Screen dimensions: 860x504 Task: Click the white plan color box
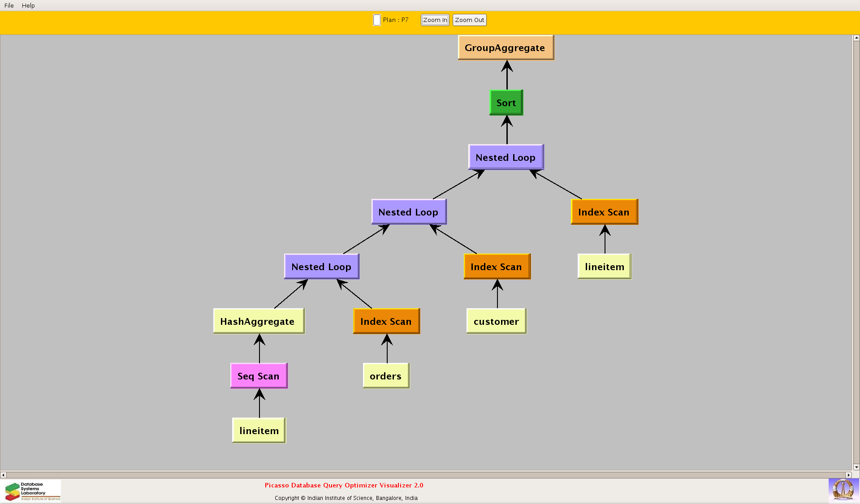[x=377, y=20]
